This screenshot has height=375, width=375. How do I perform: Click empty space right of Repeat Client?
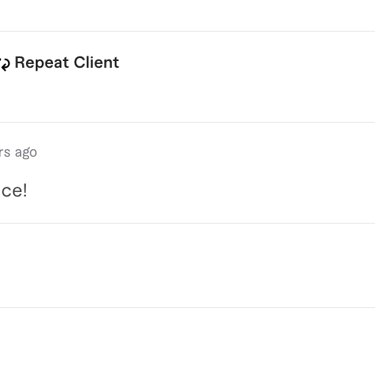click(247, 63)
